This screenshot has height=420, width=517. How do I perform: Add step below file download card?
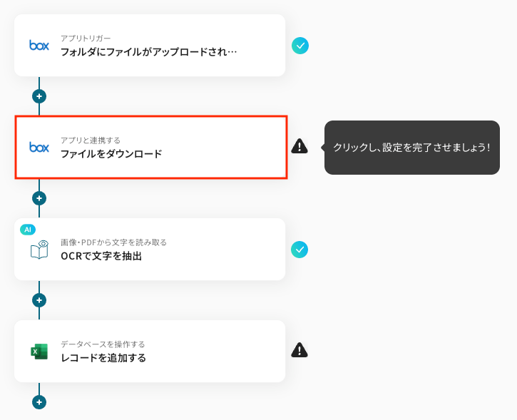(39, 198)
